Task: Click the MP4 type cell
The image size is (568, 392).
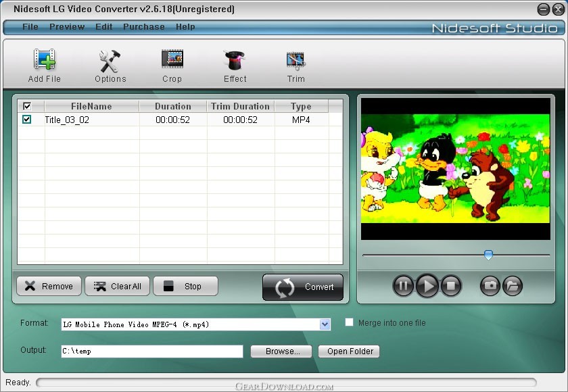Action: click(301, 120)
